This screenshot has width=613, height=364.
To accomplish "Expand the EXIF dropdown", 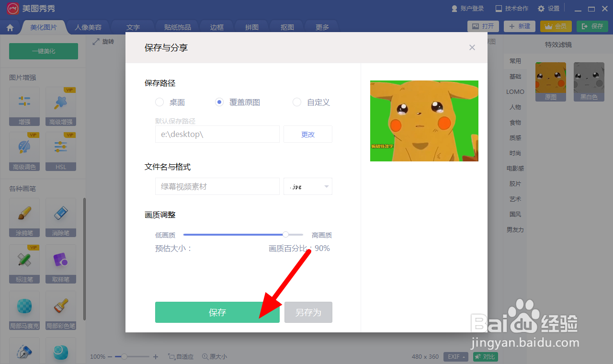I will (x=456, y=357).
